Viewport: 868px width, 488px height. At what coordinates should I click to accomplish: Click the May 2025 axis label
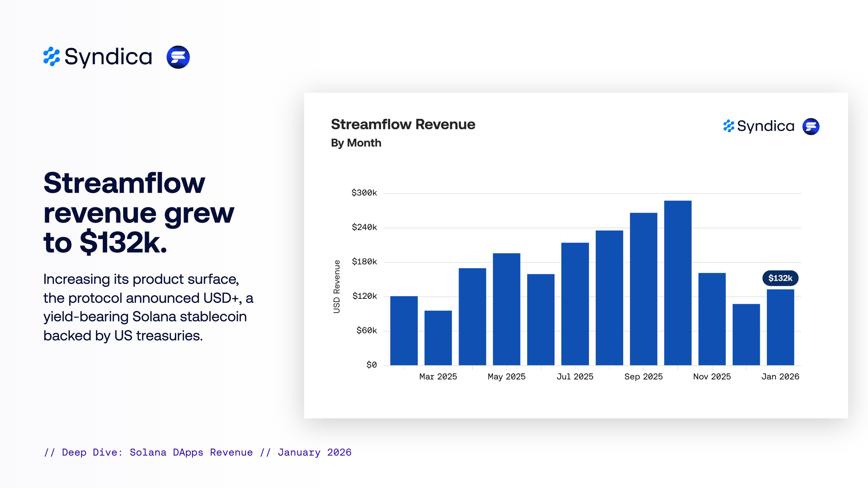pyautogui.click(x=506, y=377)
